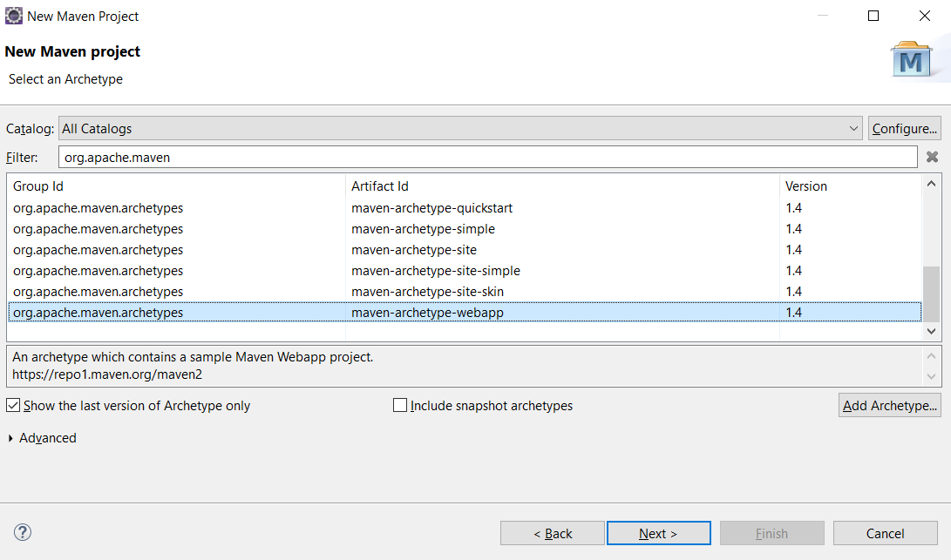Toggle Show the last version of Archetype only
Image resolution: width=951 pixels, height=560 pixels.
pos(13,406)
